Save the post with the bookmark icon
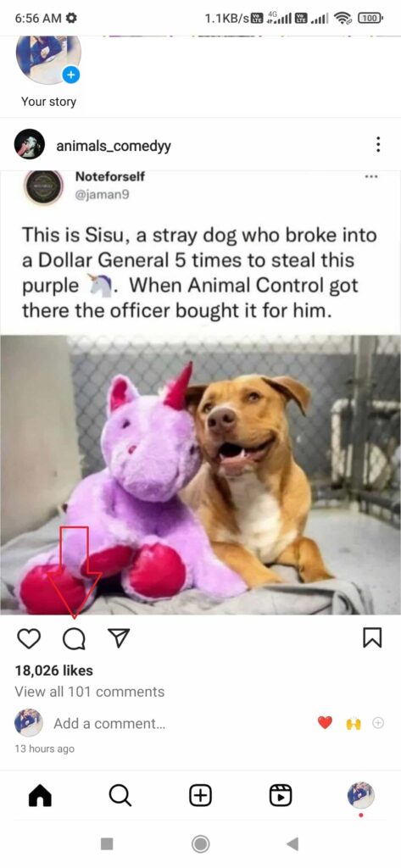Image resolution: width=401 pixels, height=868 pixels. [x=372, y=637]
